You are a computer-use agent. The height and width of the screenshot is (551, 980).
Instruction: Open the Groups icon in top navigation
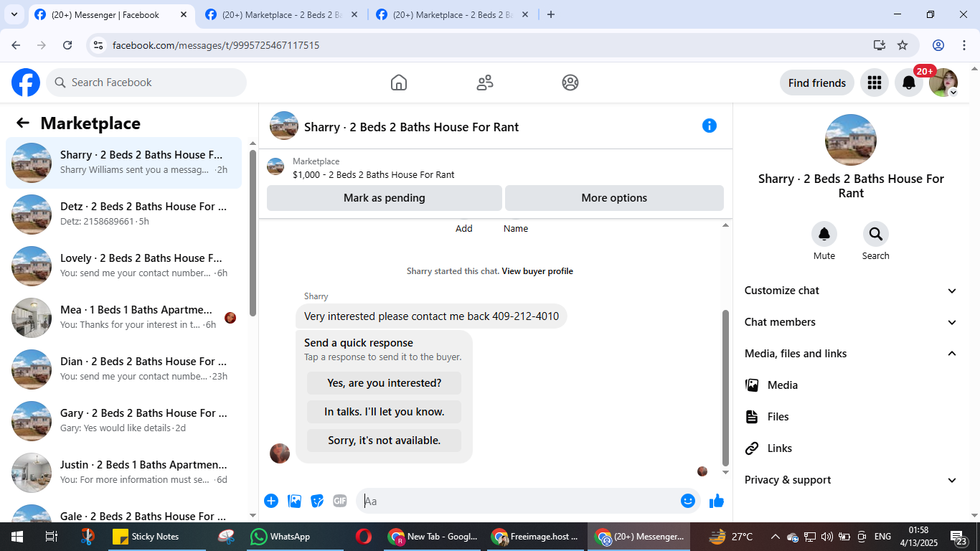[x=570, y=83]
